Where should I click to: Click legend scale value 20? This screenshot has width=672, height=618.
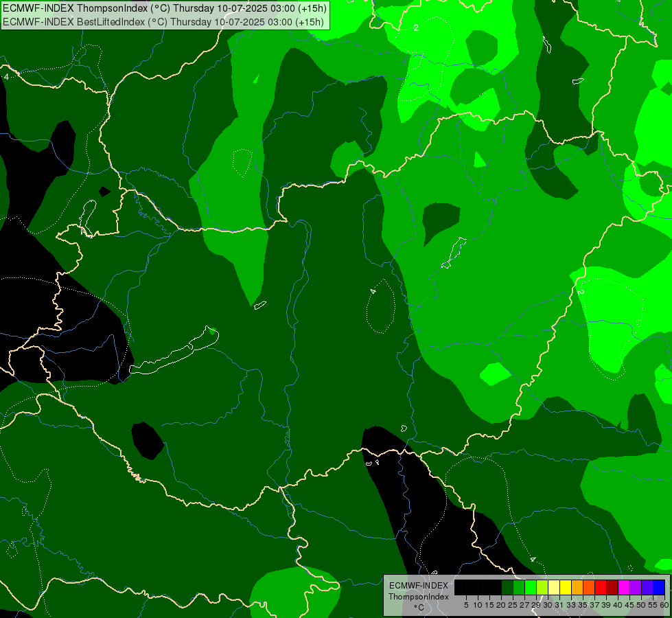click(502, 605)
